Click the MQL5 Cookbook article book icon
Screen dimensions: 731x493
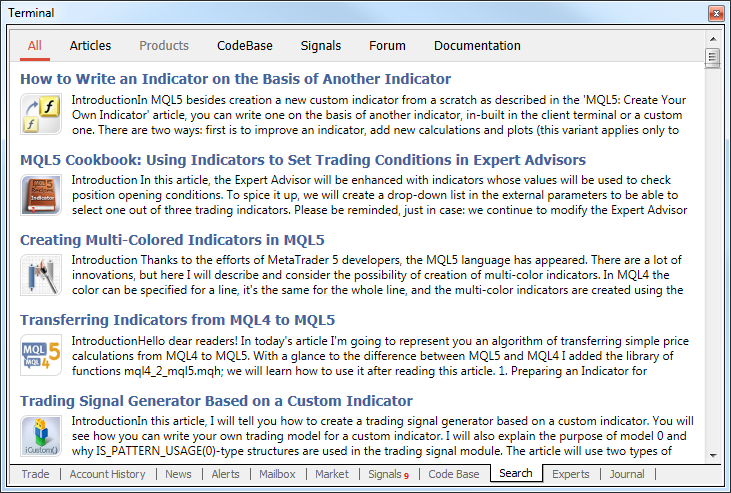coord(41,194)
